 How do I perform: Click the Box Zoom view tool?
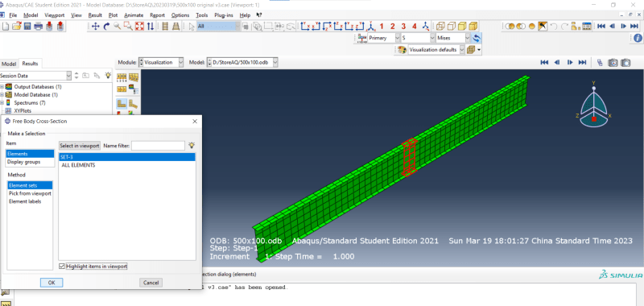click(128, 27)
